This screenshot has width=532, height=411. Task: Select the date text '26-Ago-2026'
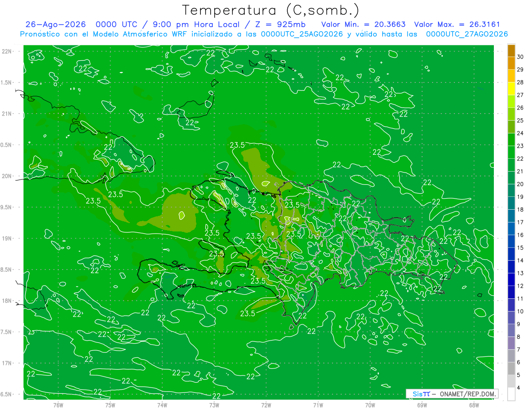55,24
